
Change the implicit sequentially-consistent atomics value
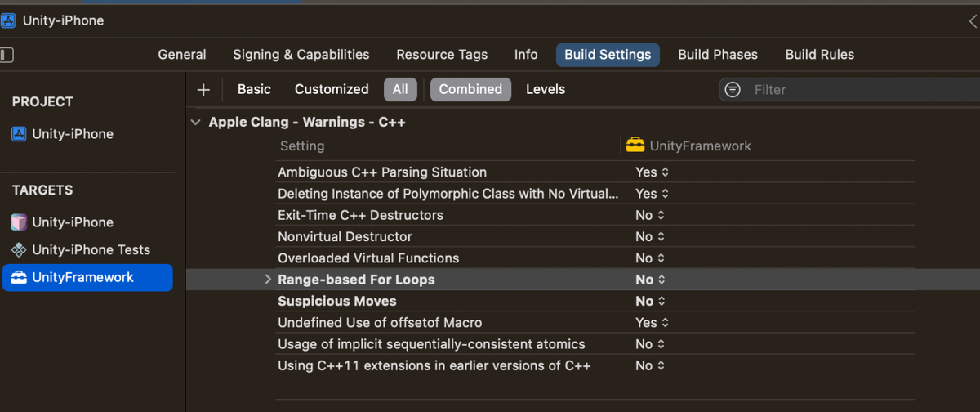[651, 344]
